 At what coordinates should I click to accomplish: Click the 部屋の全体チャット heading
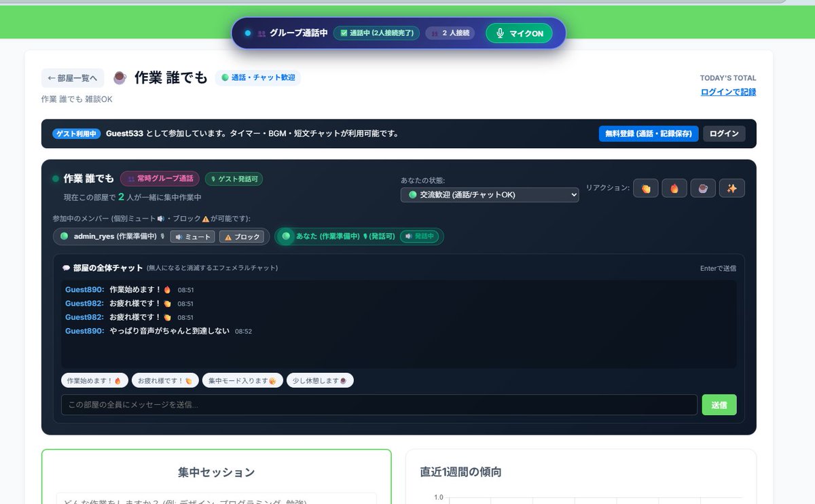[x=108, y=268]
